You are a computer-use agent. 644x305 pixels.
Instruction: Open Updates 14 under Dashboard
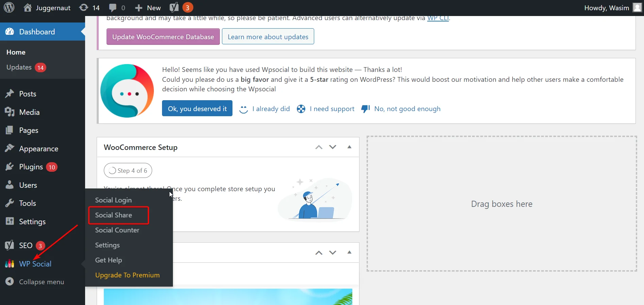[26, 67]
